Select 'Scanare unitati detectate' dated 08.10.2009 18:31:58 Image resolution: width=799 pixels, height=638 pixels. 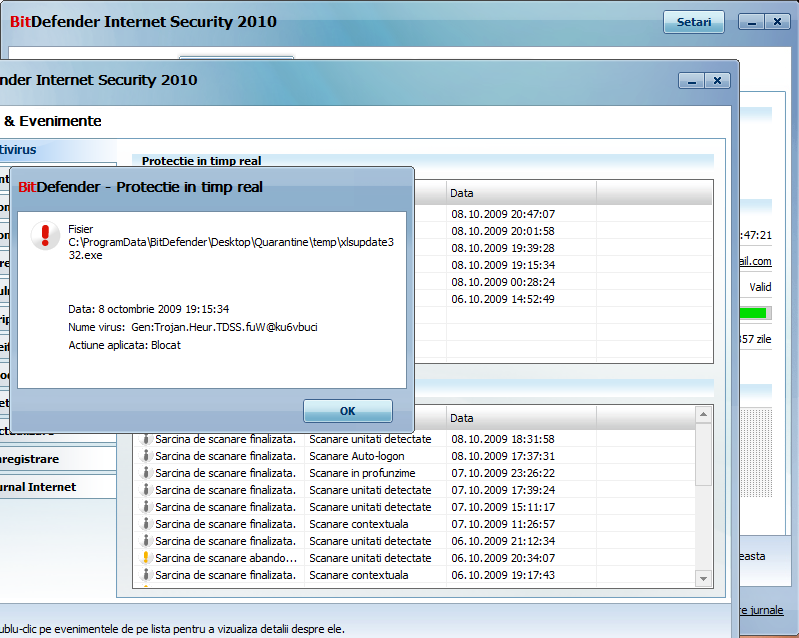point(370,439)
